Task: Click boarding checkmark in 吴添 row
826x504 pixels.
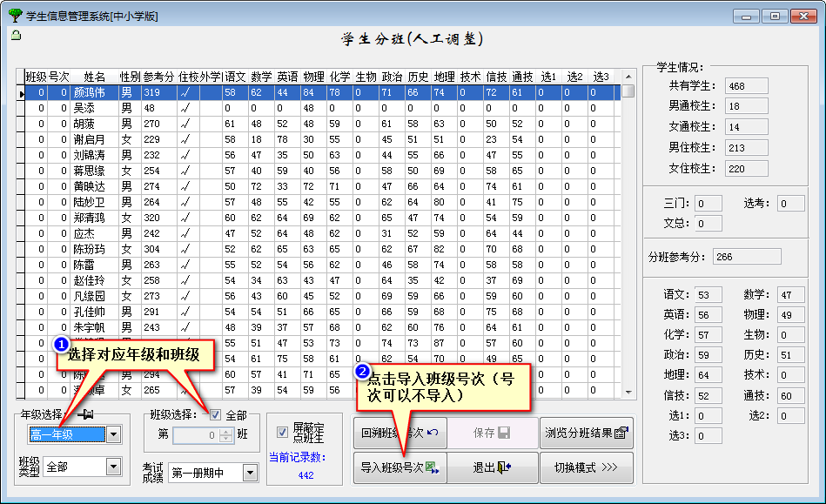Action: coord(184,109)
